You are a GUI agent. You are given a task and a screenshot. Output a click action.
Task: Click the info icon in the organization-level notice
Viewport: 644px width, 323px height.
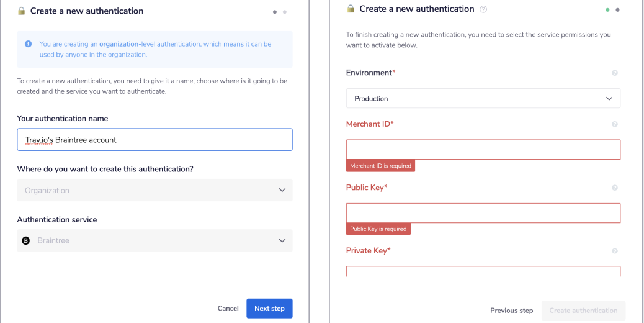coord(28,44)
